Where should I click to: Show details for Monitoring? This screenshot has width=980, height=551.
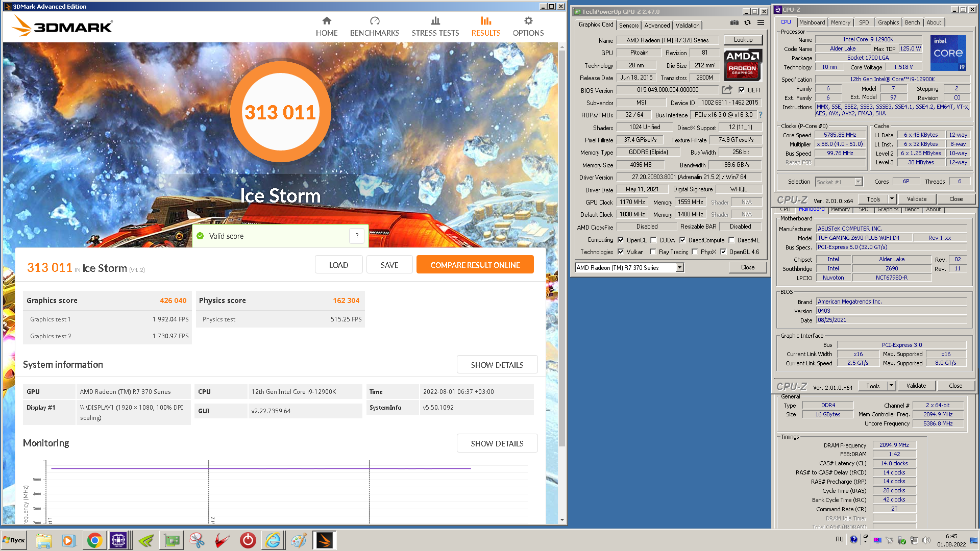click(497, 443)
